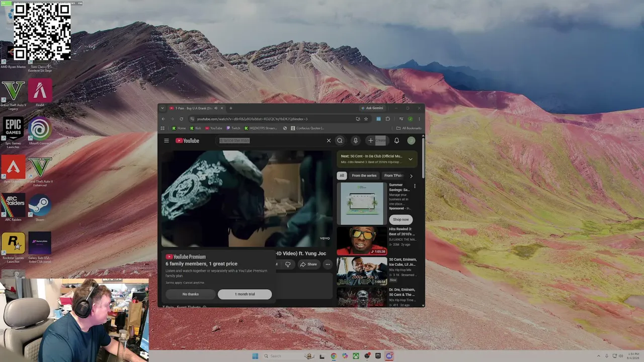Open the video's more actions ellipsis
Viewport: 644px width, 362px height.
click(328, 264)
